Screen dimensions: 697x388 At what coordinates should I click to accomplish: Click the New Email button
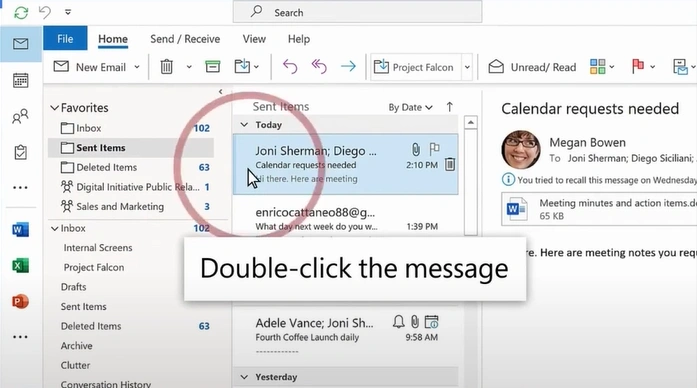click(x=90, y=67)
